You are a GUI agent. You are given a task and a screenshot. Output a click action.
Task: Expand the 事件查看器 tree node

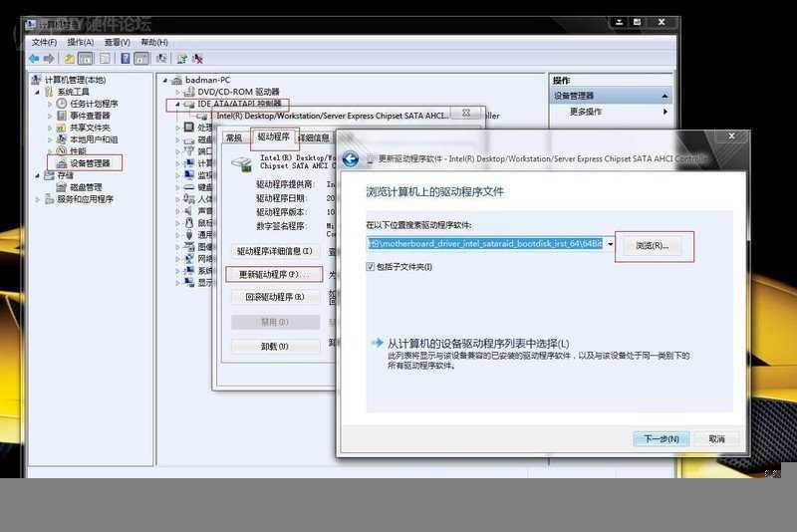pyautogui.click(x=50, y=116)
